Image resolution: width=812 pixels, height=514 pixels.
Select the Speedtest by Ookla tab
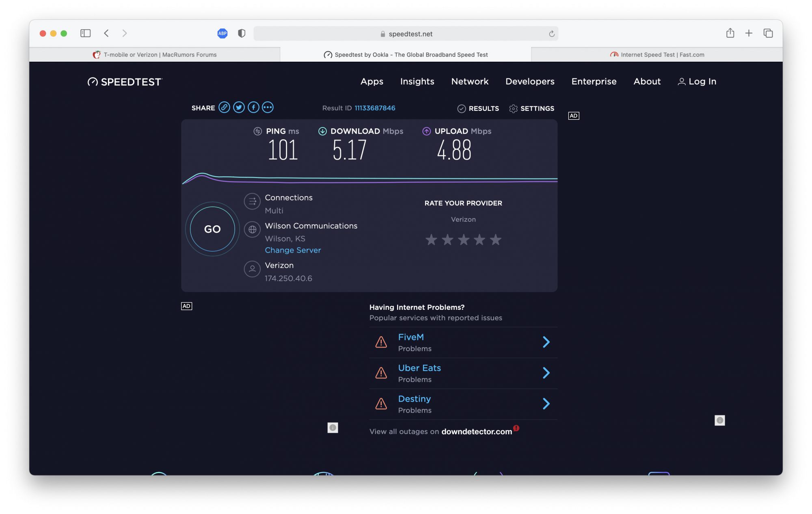[406, 55]
